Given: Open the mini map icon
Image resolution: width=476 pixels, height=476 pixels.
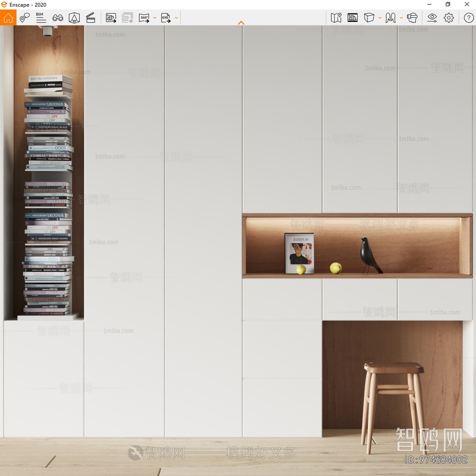Looking at the screenshot, I should tap(336, 18).
